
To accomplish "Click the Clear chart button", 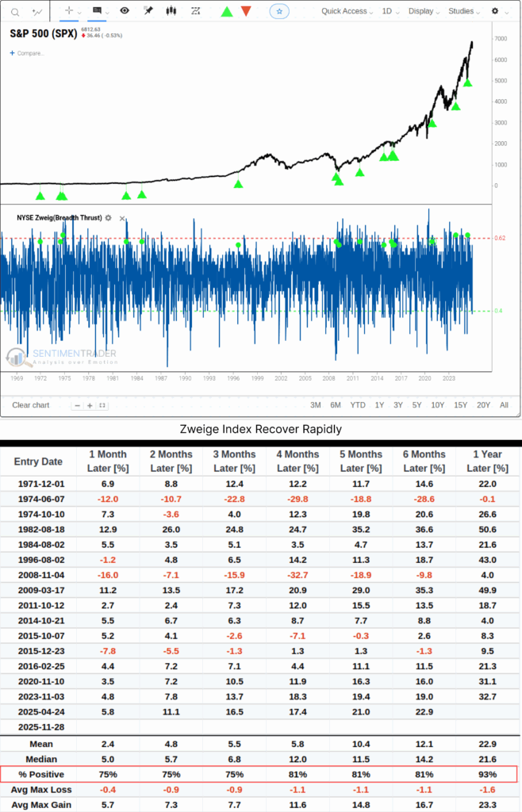I will click(x=33, y=405).
